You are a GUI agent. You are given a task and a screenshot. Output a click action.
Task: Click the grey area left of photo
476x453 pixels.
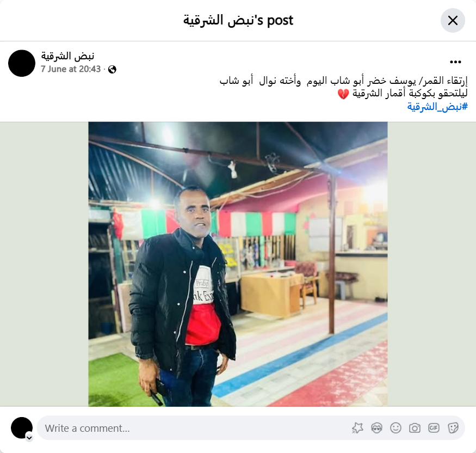pyautogui.click(x=44, y=264)
